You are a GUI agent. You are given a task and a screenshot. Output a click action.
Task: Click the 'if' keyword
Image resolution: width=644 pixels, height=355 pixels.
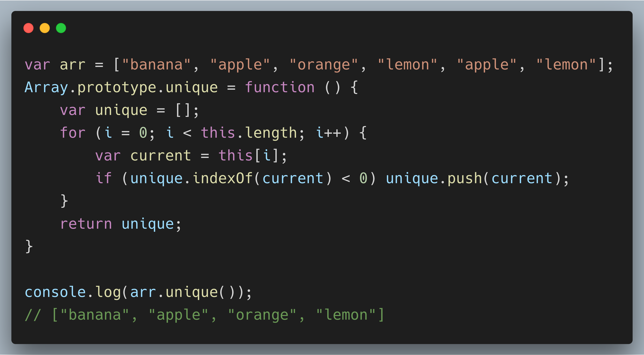[x=103, y=178]
